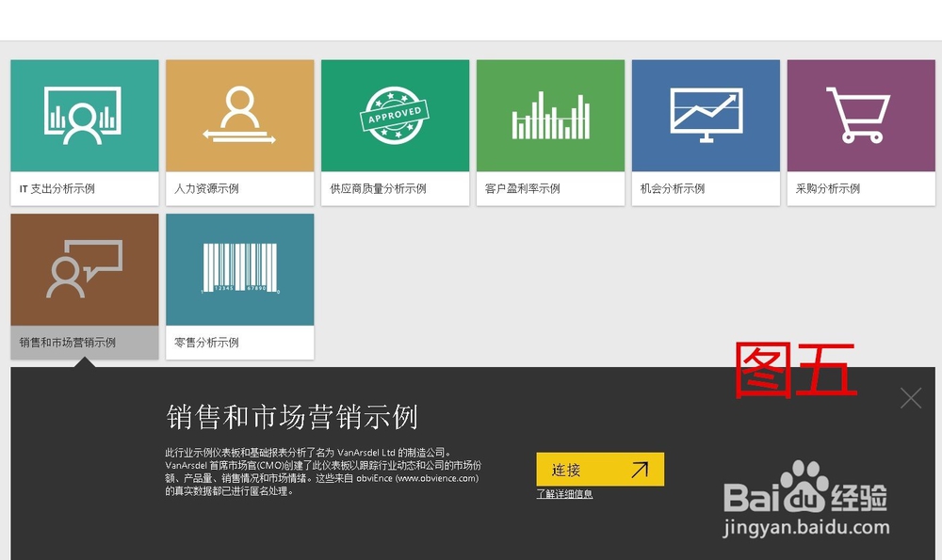Open the 供应商质量分析示例 approved-badge icon
Image resolution: width=942 pixels, height=560 pixels.
[395, 115]
